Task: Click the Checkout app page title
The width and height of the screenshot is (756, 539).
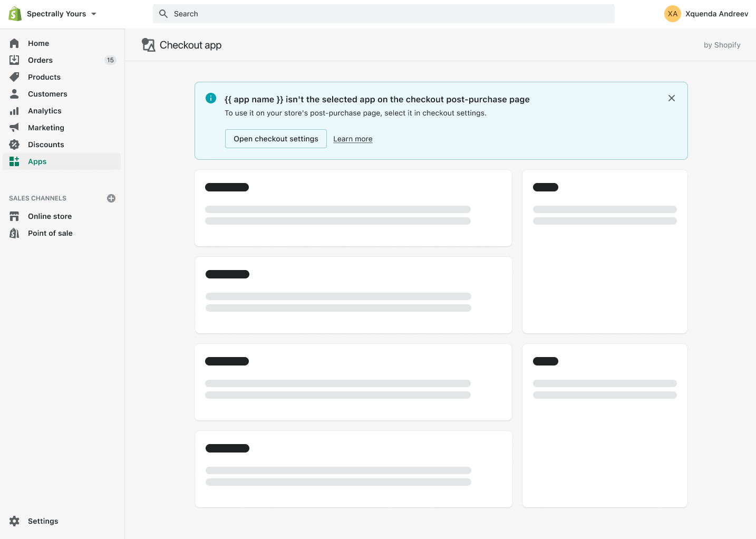Action: click(x=190, y=45)
